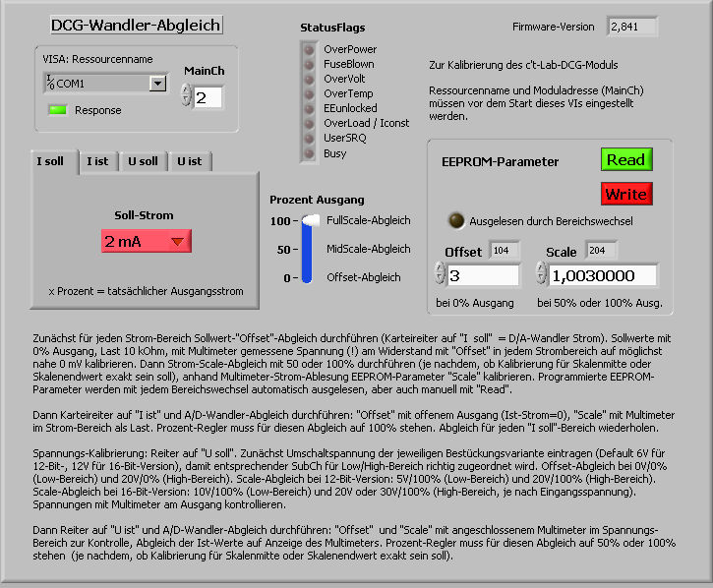Click the OverPower status LED
This screenshot has width=713, height=588.
[x=310, y=49]
